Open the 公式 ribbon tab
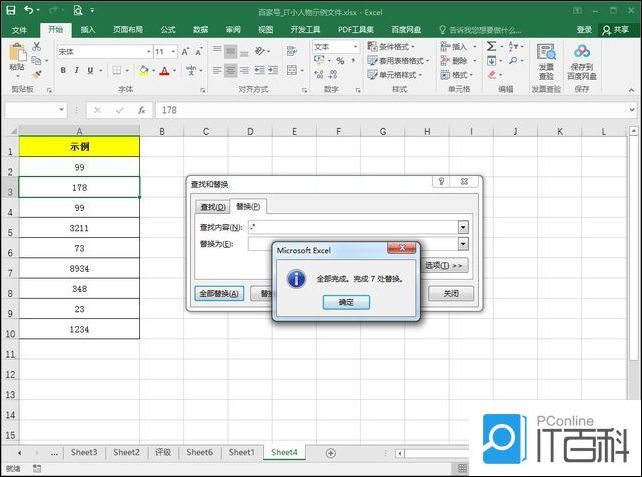This screenshot has width=642, height=477. click(167, 30)
